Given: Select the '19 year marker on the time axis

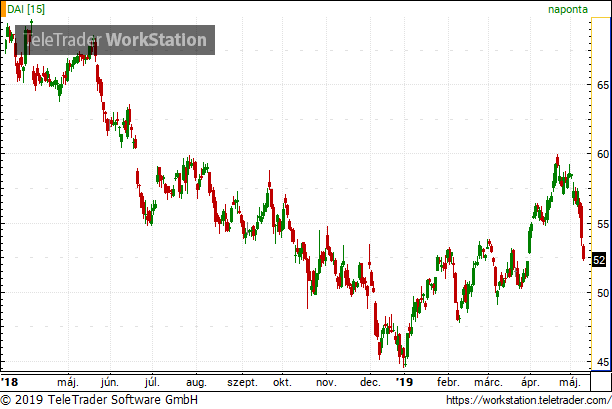Looking at the screenshot, I should click(x=404, y=382).
